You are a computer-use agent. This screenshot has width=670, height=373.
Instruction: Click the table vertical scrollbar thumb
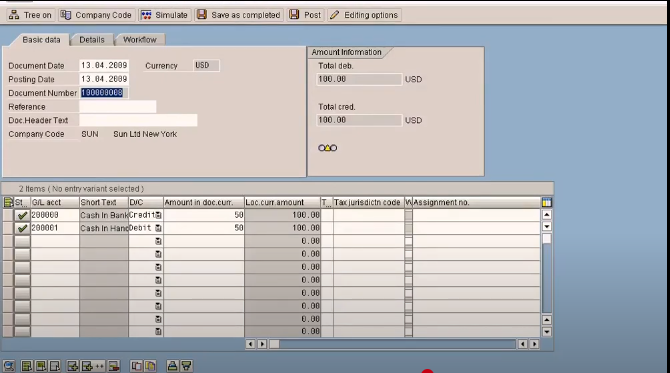tap(547, 239)
